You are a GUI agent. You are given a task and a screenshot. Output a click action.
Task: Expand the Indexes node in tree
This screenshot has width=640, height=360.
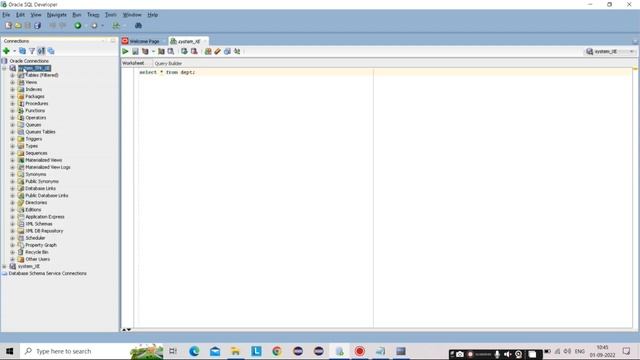[12, 89]
